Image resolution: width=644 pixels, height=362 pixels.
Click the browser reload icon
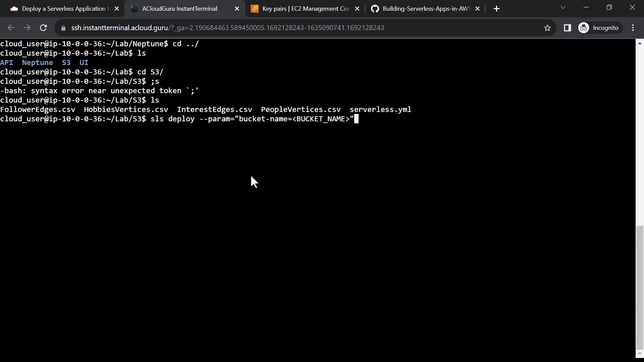point(43,28)
